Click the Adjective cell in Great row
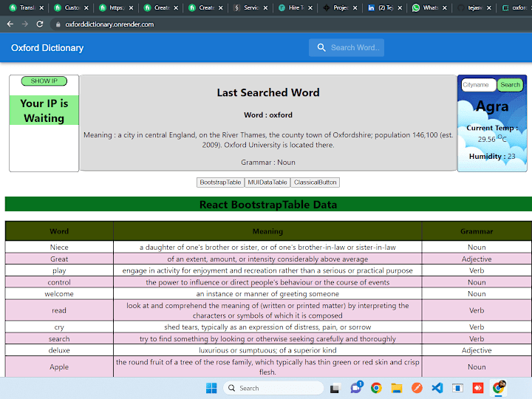Image resolution: width=532 pixels, height=399 pixels. click(x=477, y=259)
